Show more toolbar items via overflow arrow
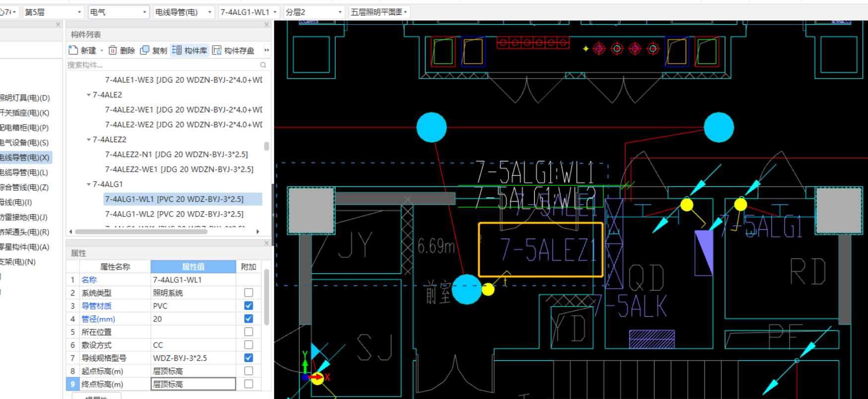Image resolution: width=868 pixels, height=399 pixels. (267, 50)
